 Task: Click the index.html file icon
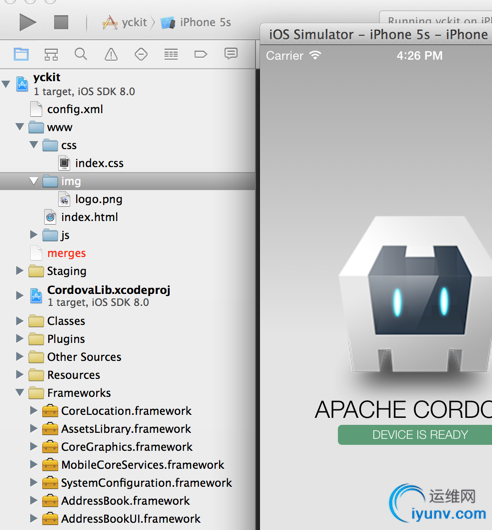pyautogui.click(x=50, y=217)
